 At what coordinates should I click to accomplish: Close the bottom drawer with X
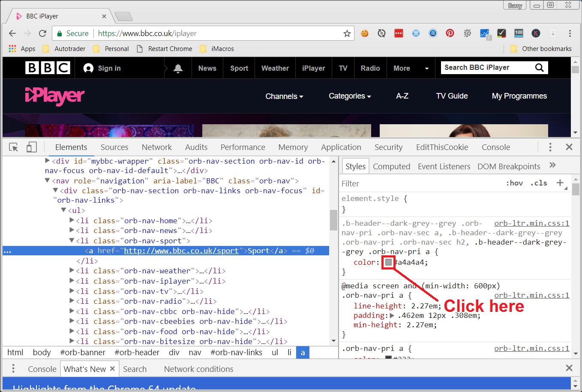(569, 368)
